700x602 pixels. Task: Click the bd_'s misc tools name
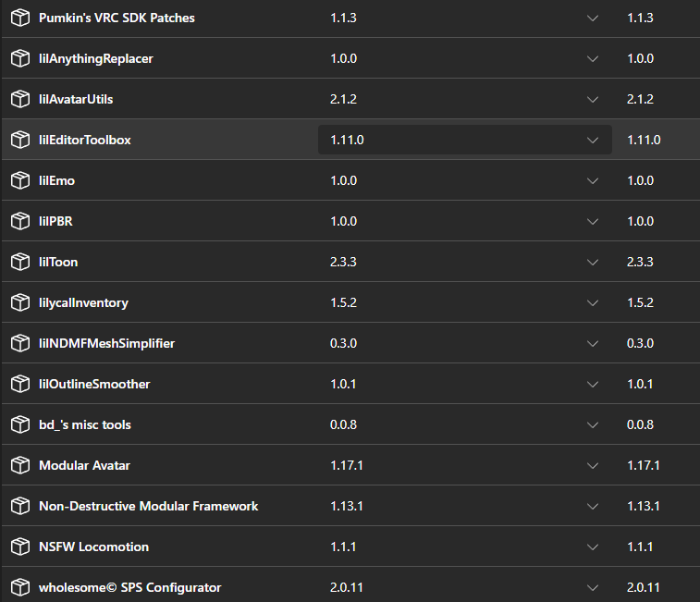click(x=85, y=424)
